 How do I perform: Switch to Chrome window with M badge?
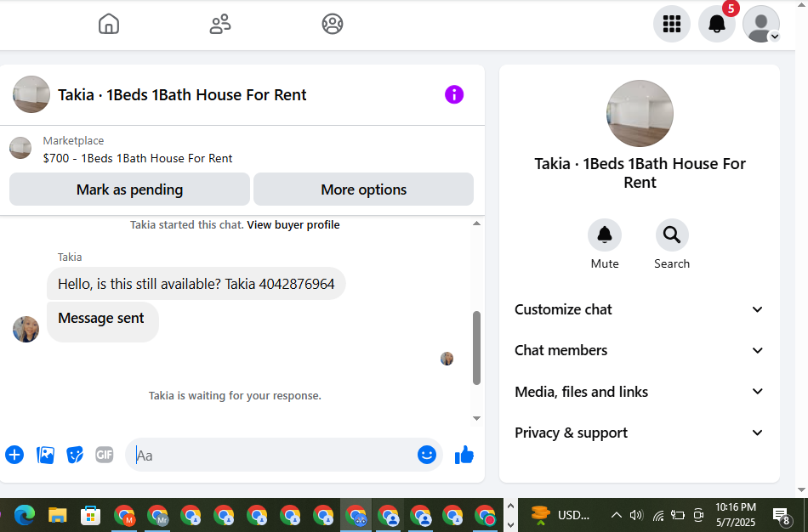[124, 515]
